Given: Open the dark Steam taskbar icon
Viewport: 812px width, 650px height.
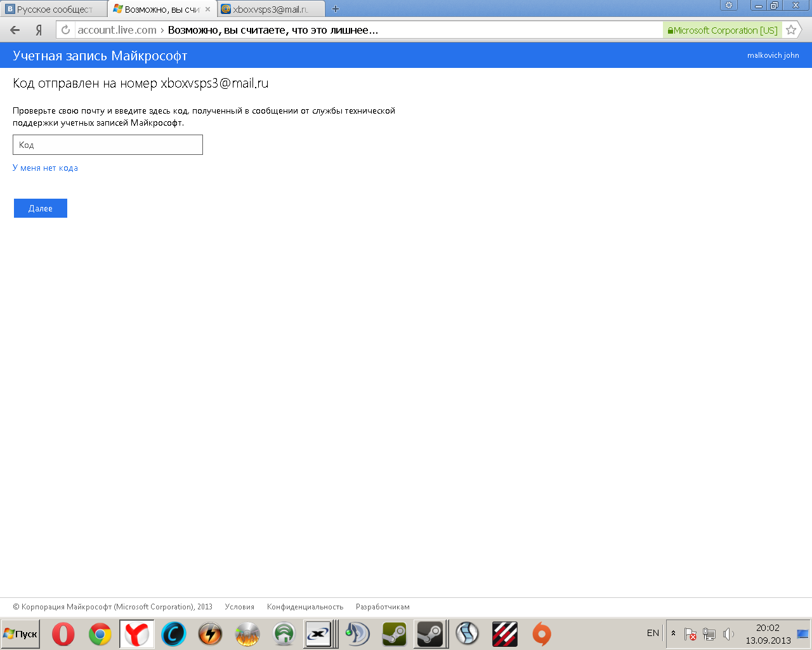Looking at the screenshot, I should click(430, 633).
